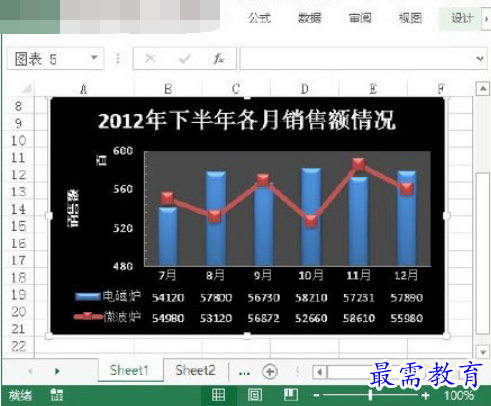Click the chart's top-middle resize handle
This screenshot has width=491, height=406.
click(x=247, y=98)
